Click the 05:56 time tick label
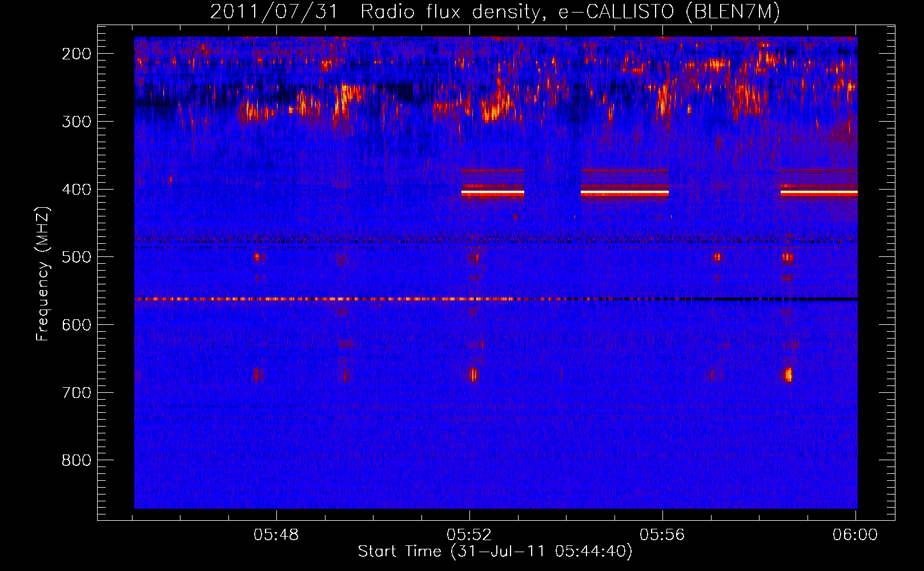 click(x=662, y=535)
